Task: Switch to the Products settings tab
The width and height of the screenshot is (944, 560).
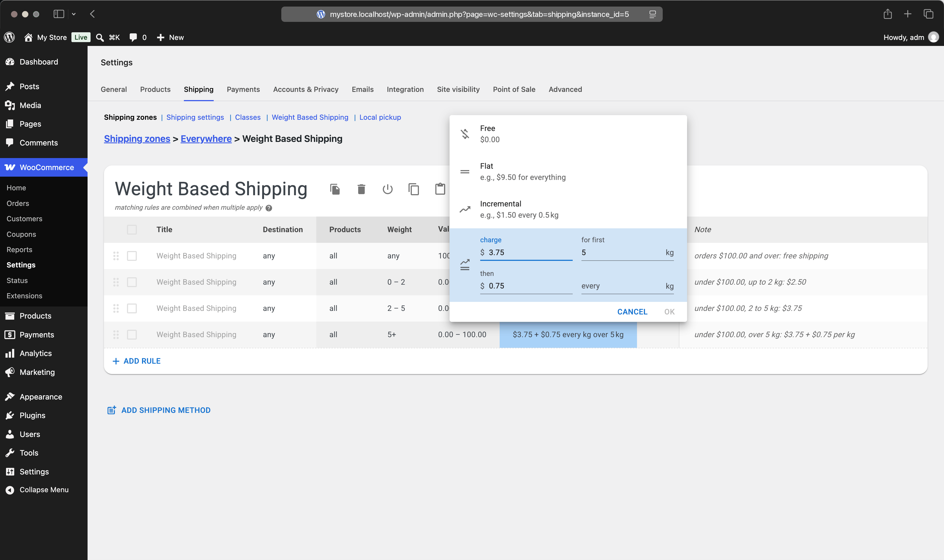Action: click(155, 89)
